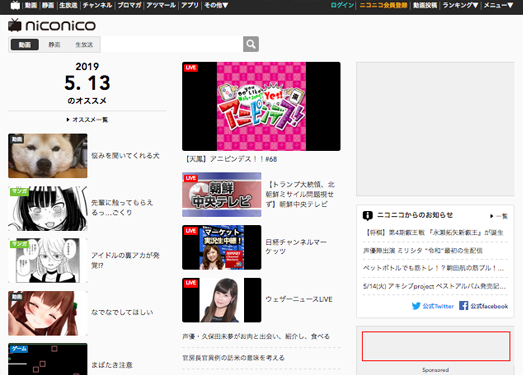Click the ニコニコ会員登録 link
This screenshot has height=375, width=523.
383,5
